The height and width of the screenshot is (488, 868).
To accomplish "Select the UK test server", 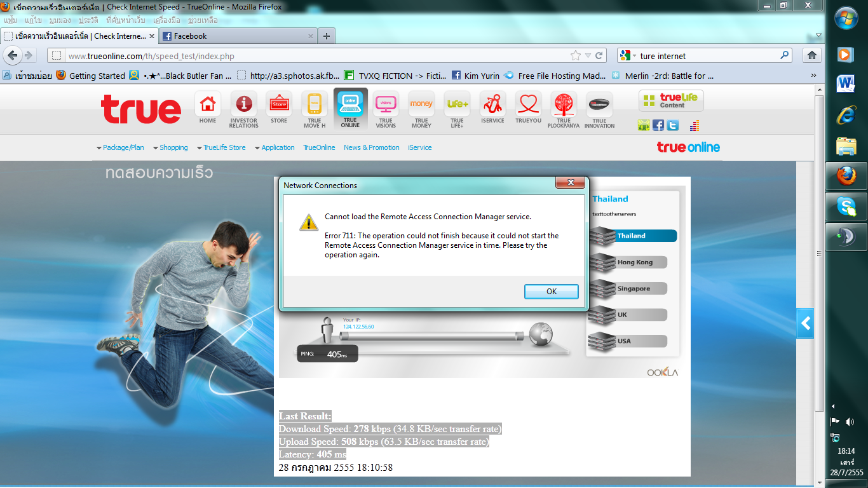I will coord(628,315).
